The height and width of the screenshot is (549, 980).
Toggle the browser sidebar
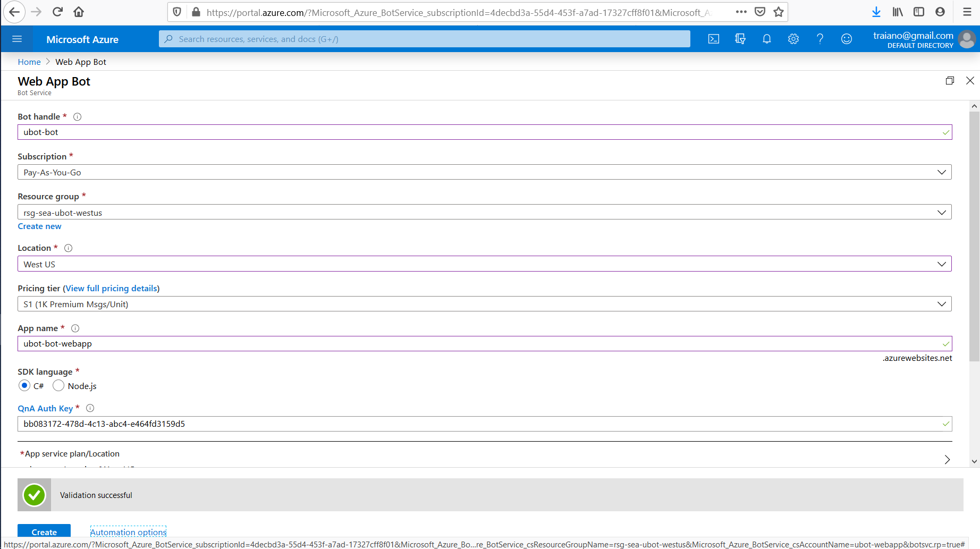coord(919,12)
